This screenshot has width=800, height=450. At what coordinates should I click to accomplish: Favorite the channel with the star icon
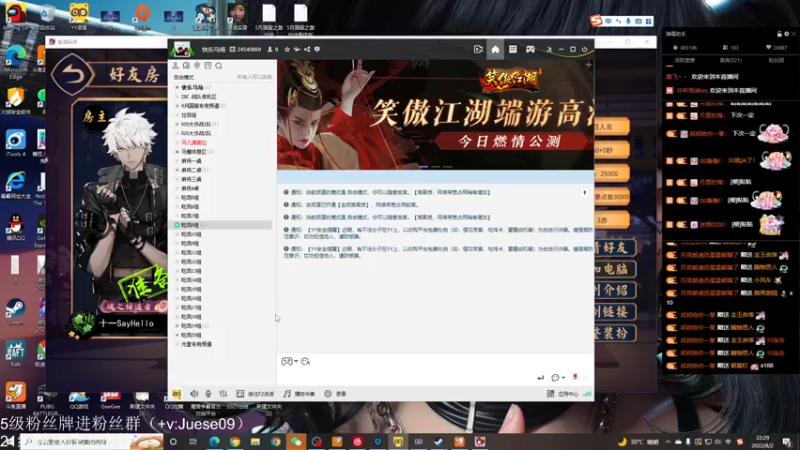point(287,49)
